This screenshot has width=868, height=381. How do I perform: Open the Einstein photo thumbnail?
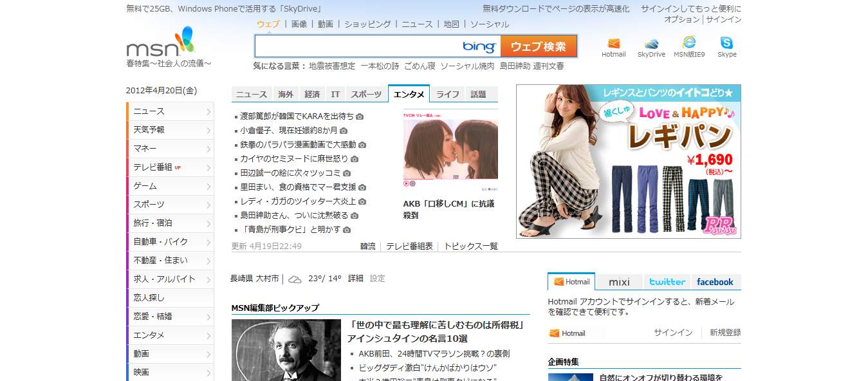click(286, 350)
